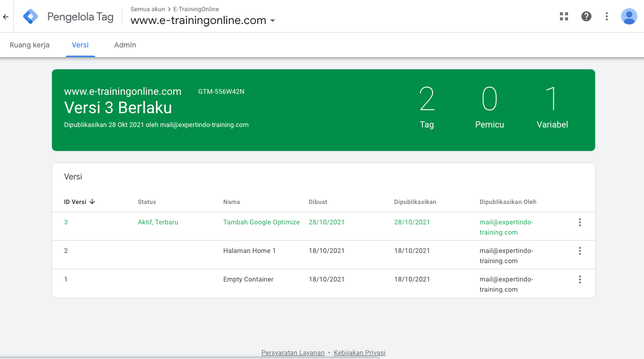
Task: Click the 2 Tag count
Action: pyautogui.click(x=427, y=107)
